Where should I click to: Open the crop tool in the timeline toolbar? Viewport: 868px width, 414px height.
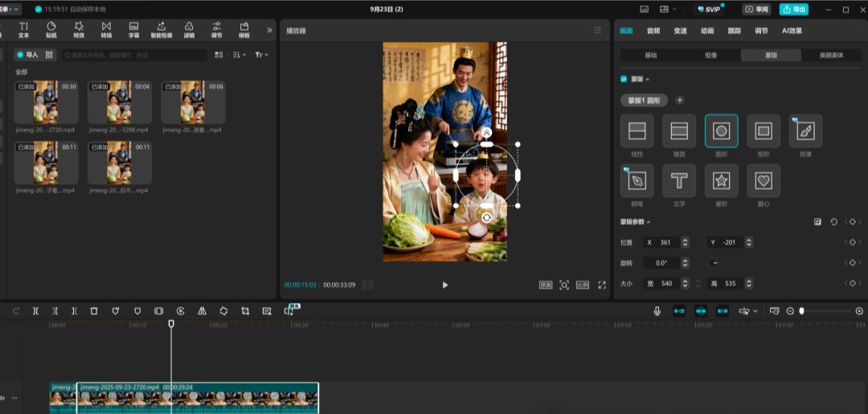coord(245,311)
